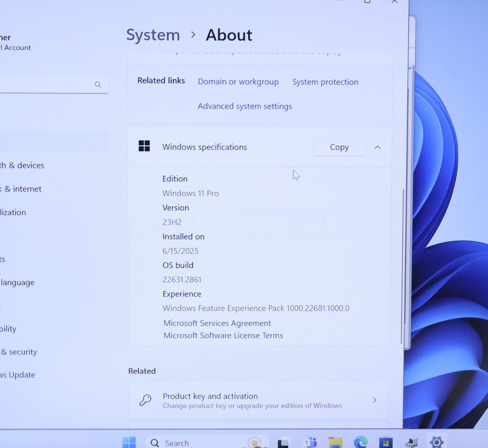The width and height of the screenshot is (488, 448).
Task: View Microsoft Software License Terms
Action: click(x=223, y=336)
